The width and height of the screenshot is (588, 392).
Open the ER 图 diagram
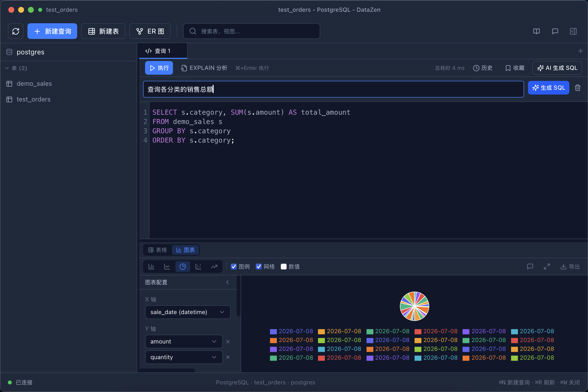point(150,31)
